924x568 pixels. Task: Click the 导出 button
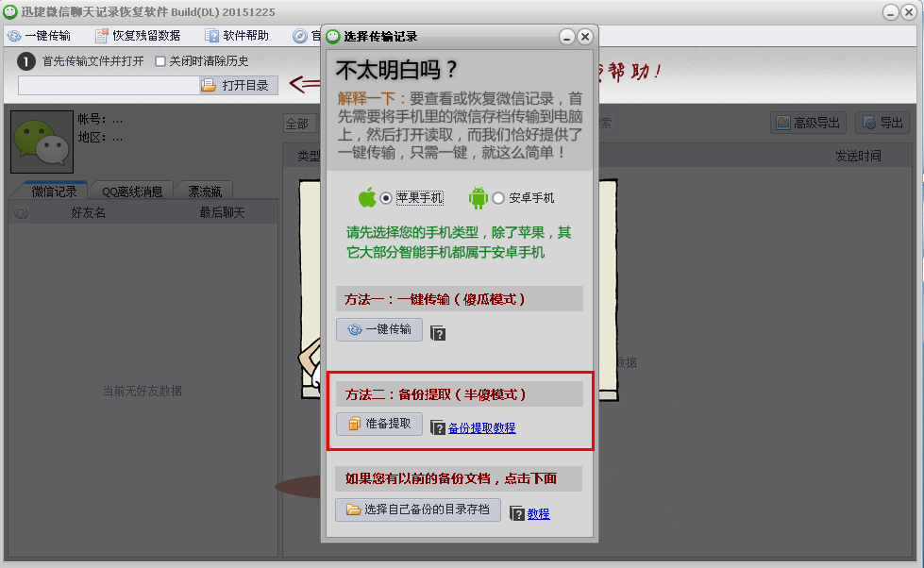(x=882, y=123)
